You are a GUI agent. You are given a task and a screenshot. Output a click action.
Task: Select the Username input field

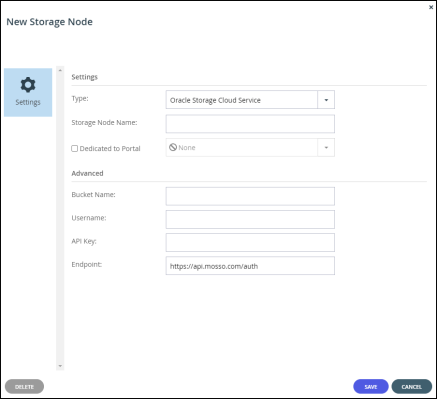pos(250,219)
